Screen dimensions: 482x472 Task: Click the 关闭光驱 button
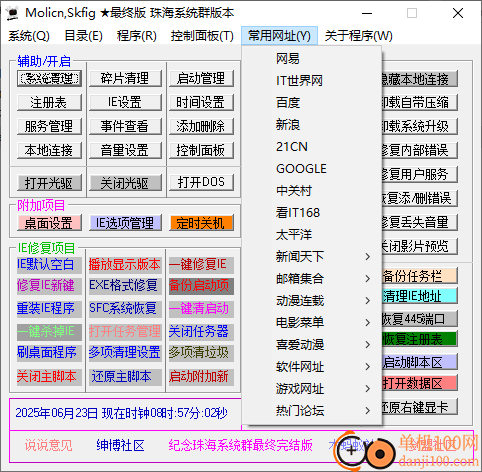tap(125, 183)
